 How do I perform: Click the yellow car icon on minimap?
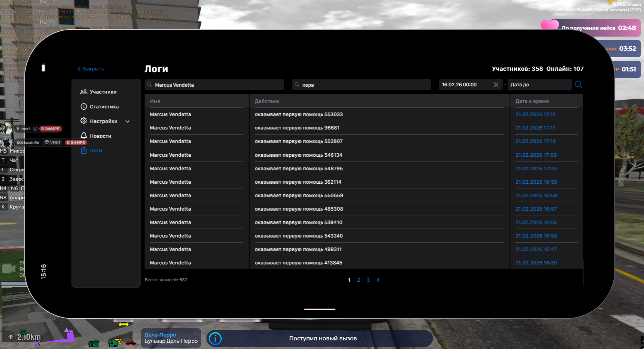[x=123, y=324]
